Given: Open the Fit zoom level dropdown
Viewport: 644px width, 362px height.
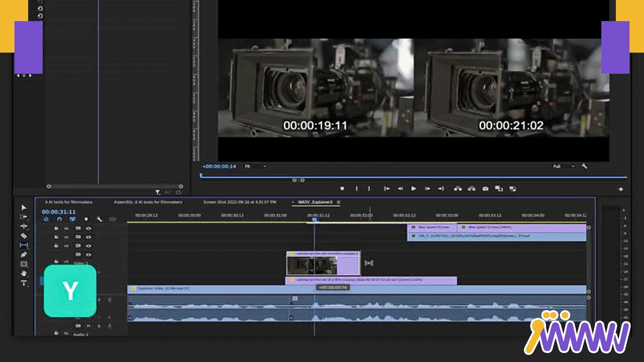Looking at the screenshot, I should pos(255,167).
